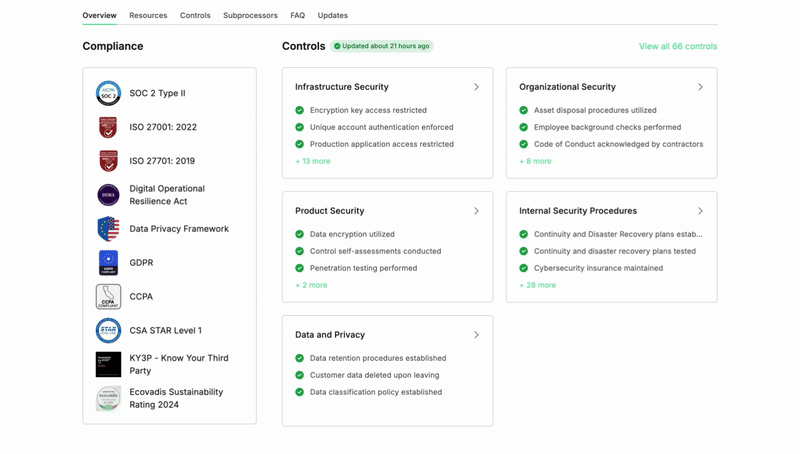The image size is (800, 454).
Task: Click the ISO 27701: 2019 badge icon
Action: click(x=108, y=161)
